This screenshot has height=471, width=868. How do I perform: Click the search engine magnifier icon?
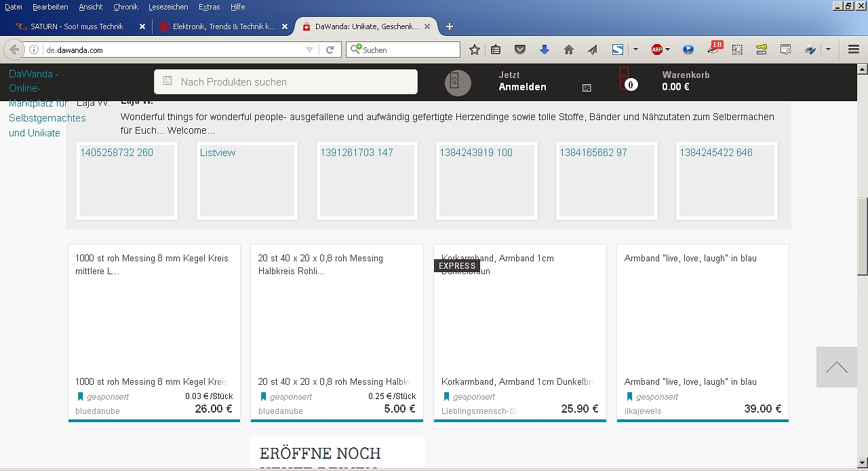[355, 50]
